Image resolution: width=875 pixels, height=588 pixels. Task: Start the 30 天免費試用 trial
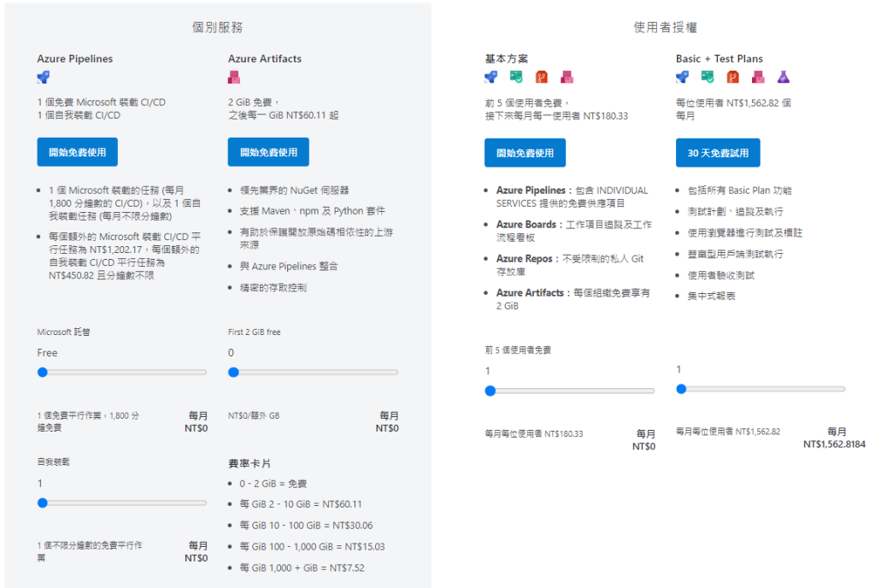coord(718,153)
